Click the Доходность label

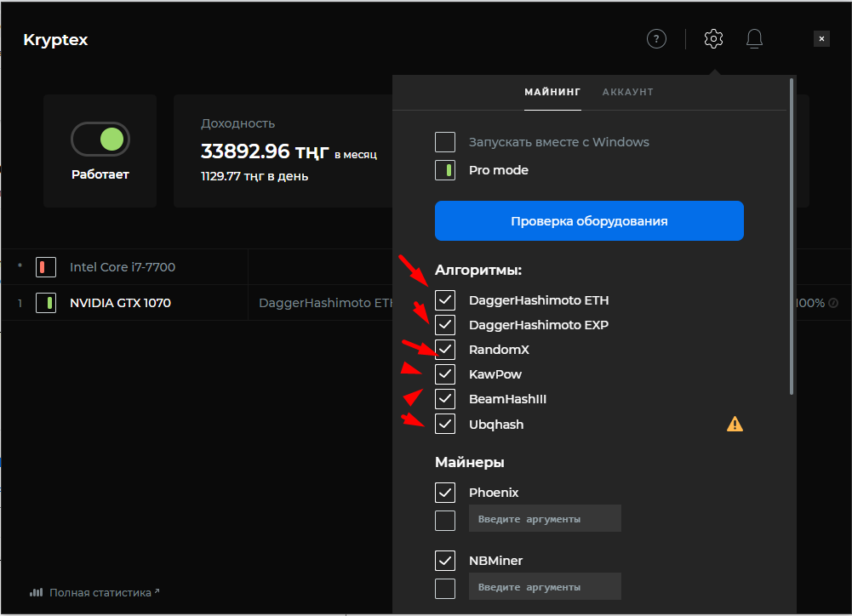point(238,124)
